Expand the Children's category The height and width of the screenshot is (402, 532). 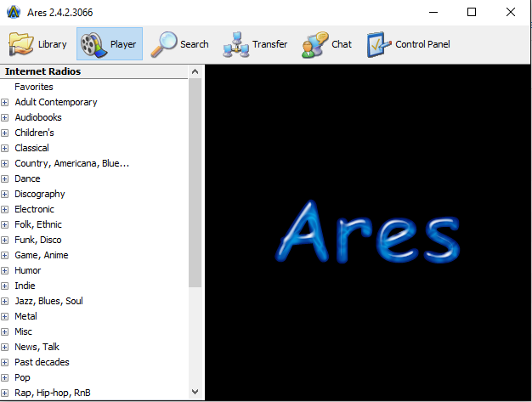(5, 133)
